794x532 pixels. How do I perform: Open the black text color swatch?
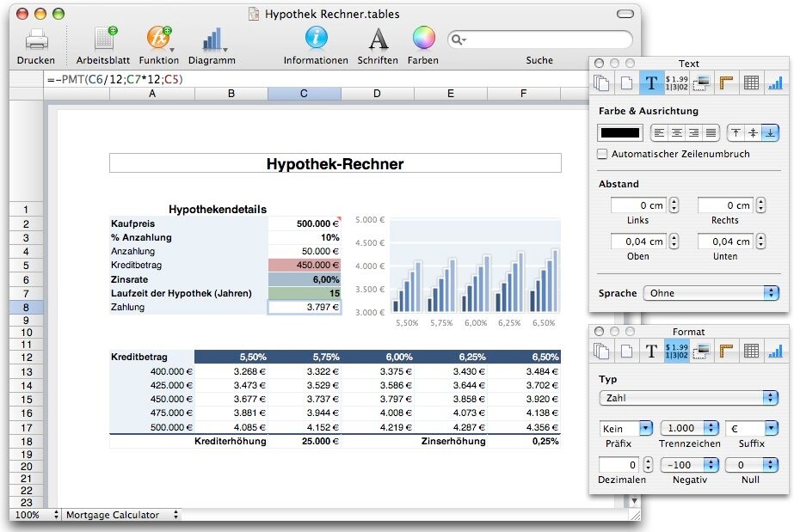click(620, 133)
